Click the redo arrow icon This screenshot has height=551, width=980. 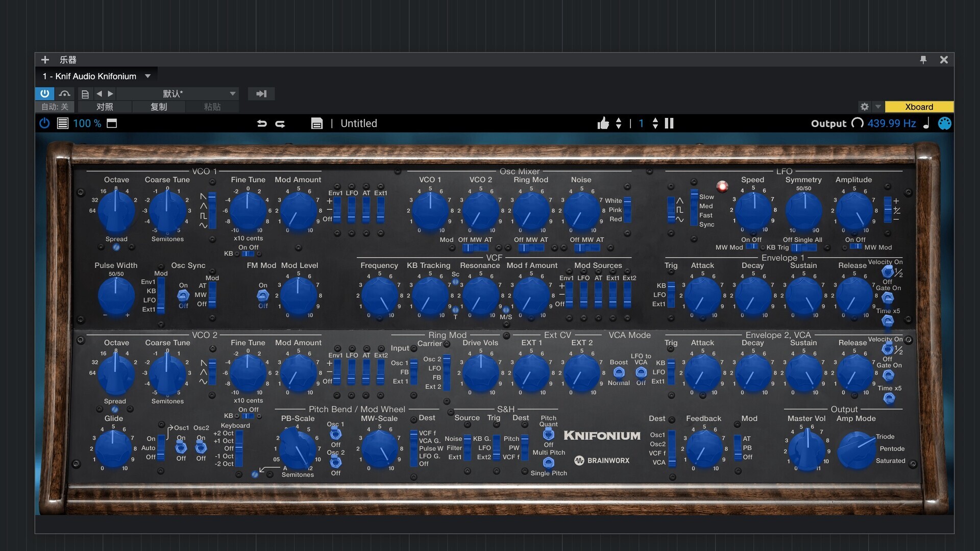coord(280,123)
